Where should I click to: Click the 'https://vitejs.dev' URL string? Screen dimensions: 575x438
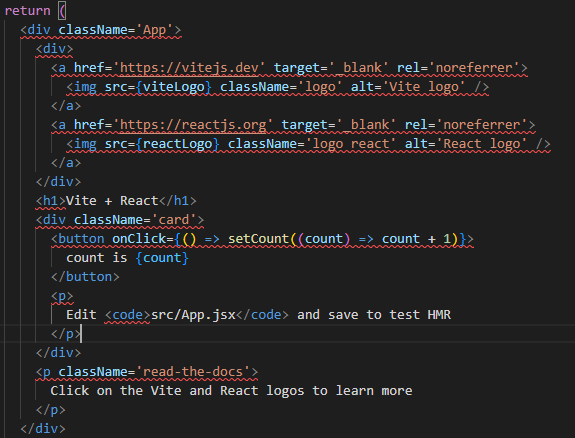click(189, 68)
